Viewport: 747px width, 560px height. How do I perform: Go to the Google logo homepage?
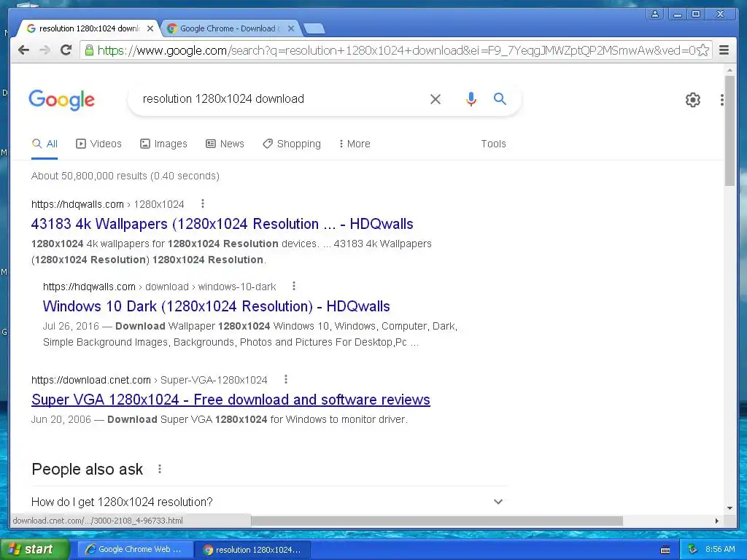pyautogui.click(x=62, y=100)
